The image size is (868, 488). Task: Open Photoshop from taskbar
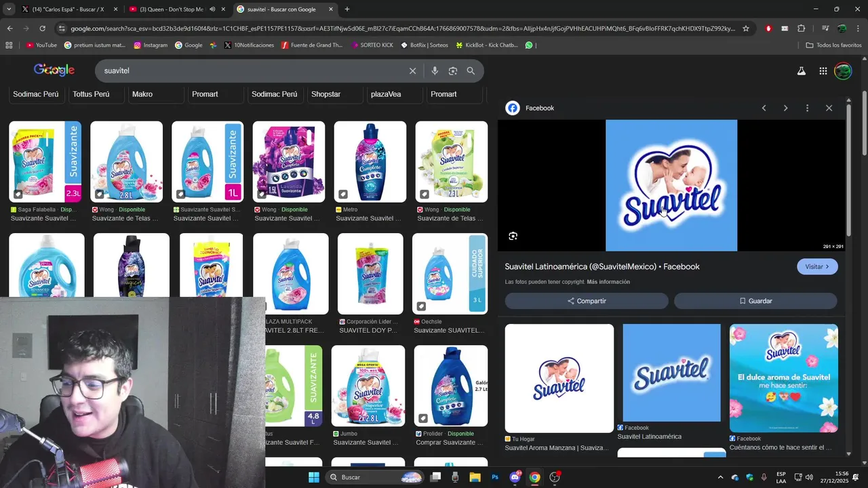tap(495, 477)
